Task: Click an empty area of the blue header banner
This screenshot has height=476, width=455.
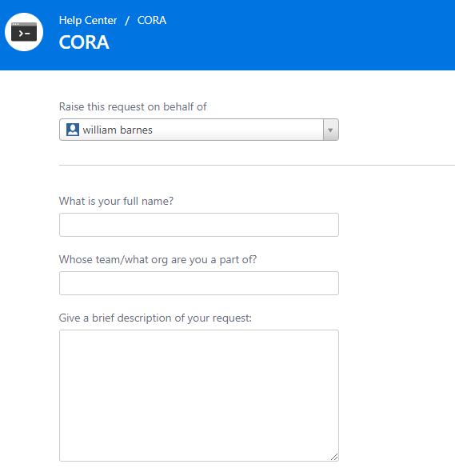Action: coord(304,35)
